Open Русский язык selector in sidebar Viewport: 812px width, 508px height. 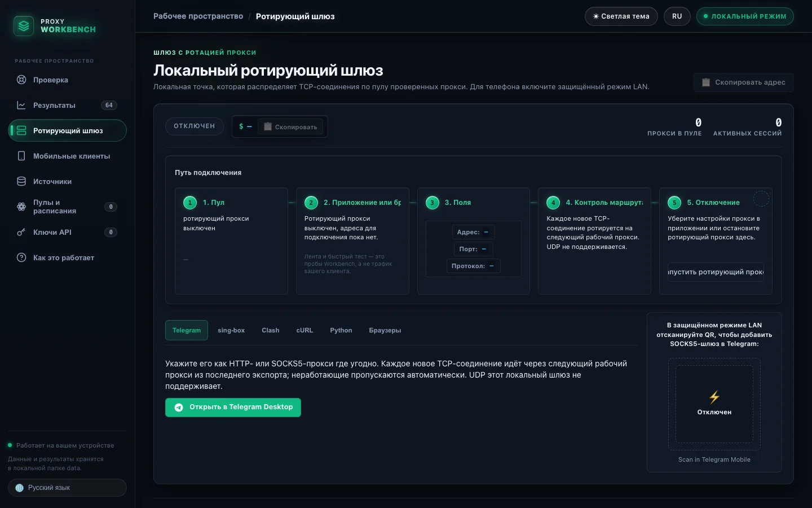click(x=67, y=488)
